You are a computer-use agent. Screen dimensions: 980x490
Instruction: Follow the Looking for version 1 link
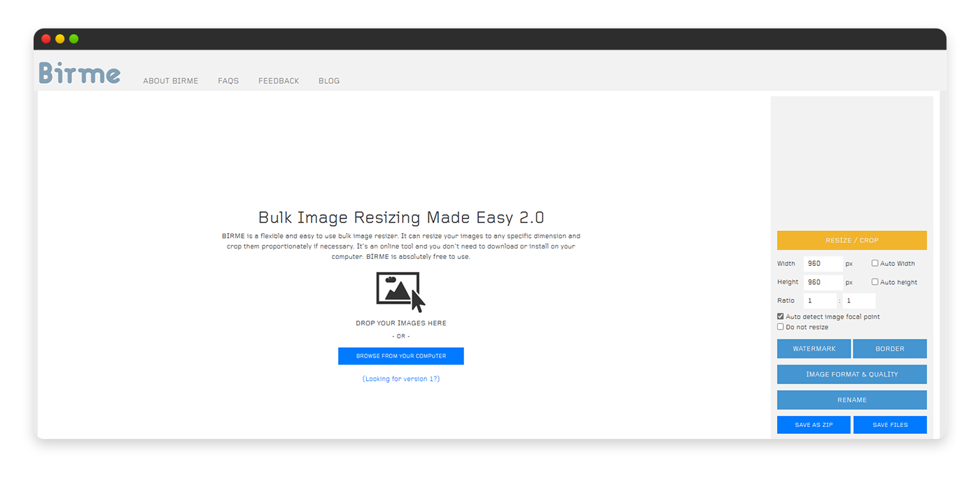click(401, 379)
